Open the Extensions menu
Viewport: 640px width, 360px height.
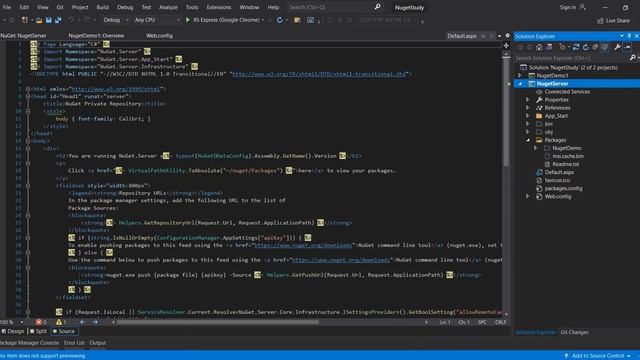(218, 7)
